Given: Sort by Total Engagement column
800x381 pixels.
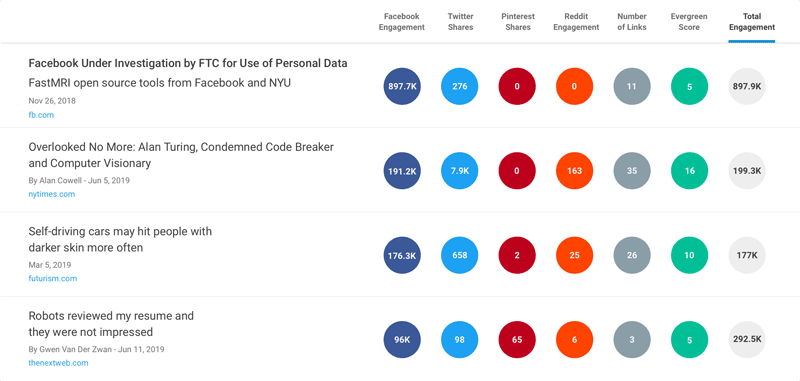Looking at the screenshot, I should [x=752, y=22].
